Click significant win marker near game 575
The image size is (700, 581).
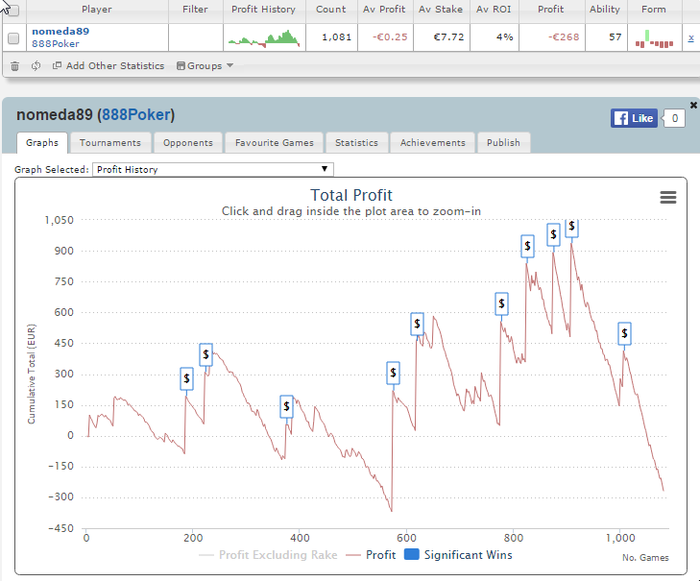(x=393, y=373)
